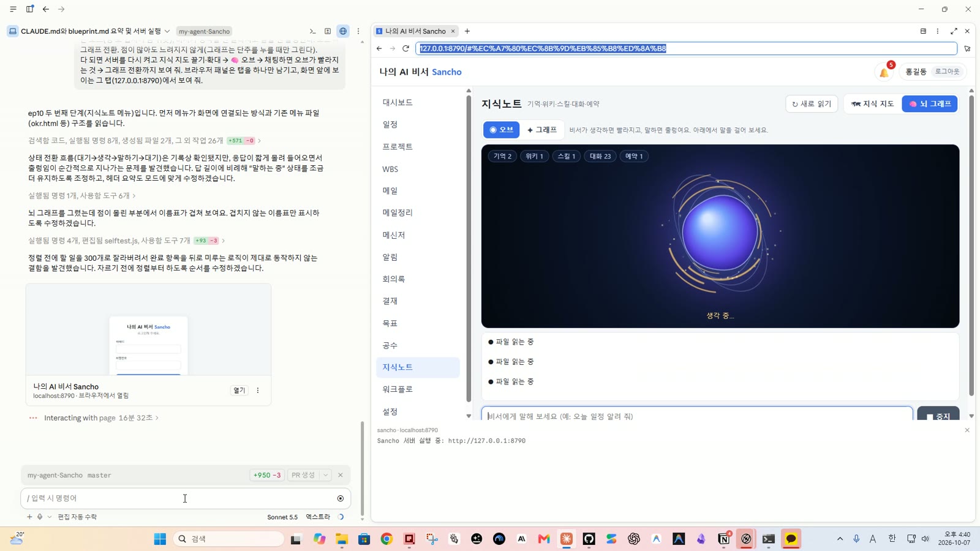Click 열기 on the Sancho preview card

tap(239, 391)
